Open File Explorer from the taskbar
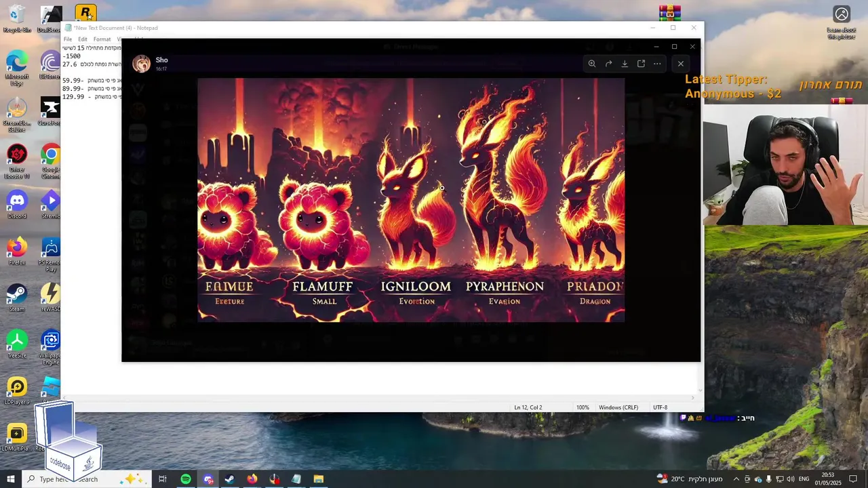 (x=319, y=479)
